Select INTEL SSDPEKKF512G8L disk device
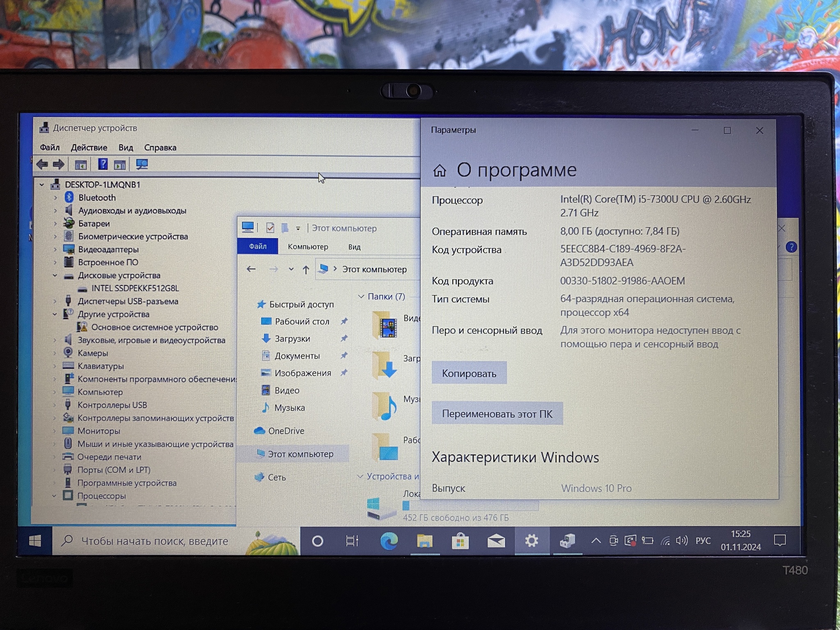This screenshot has width=840, height=630. 135,288
